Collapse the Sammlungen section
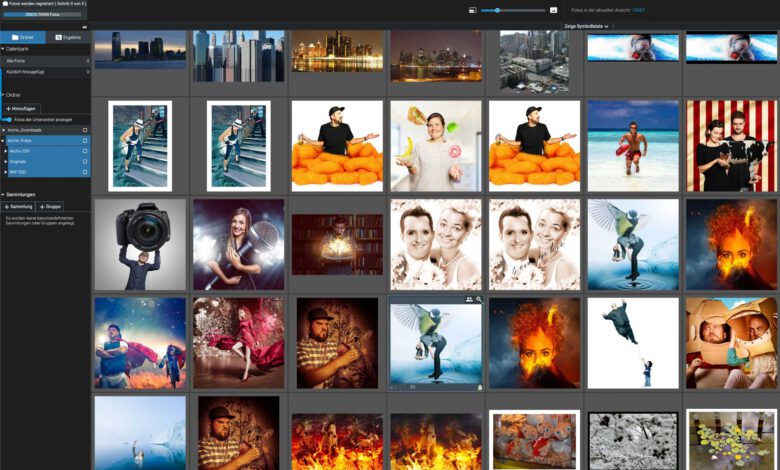Viewport: 780px width, 470px height. point(3,194)
